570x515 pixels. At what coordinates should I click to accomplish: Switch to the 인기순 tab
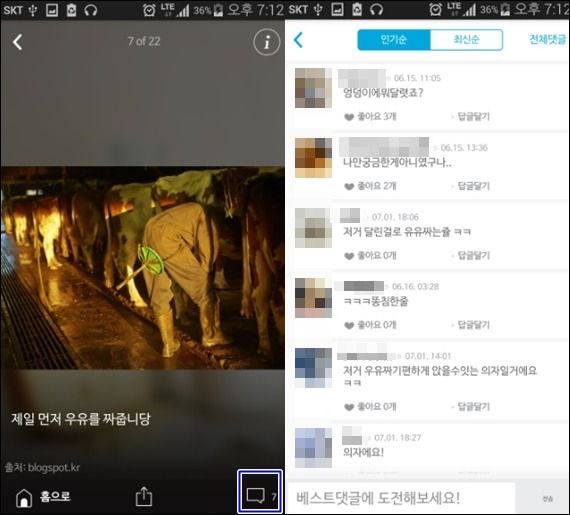click(394, 40)
